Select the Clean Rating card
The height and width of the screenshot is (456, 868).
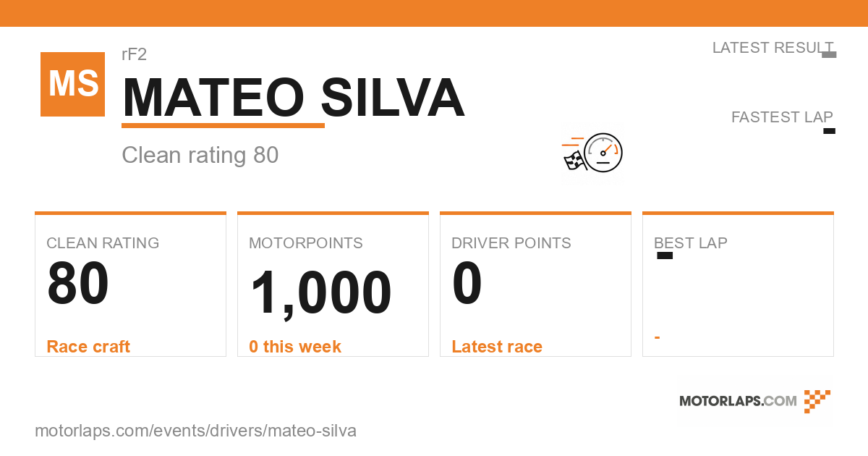click(x=130, y=284)
